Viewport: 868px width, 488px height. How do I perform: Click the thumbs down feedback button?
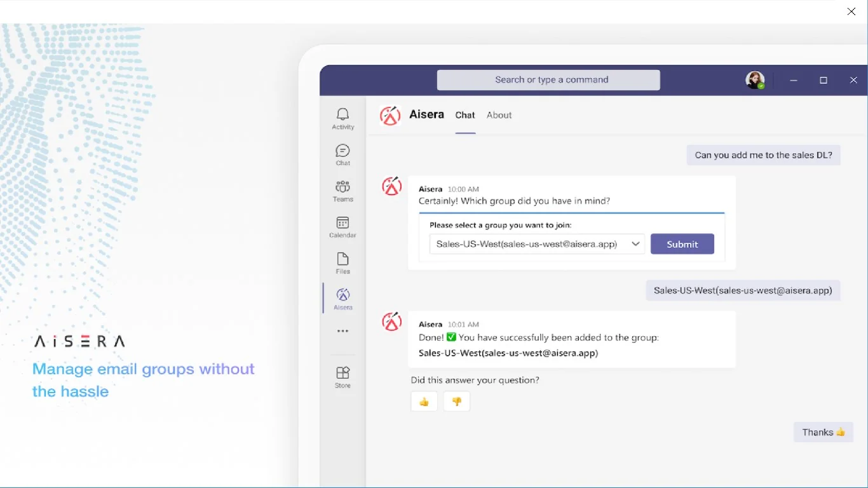coord(456,402)
